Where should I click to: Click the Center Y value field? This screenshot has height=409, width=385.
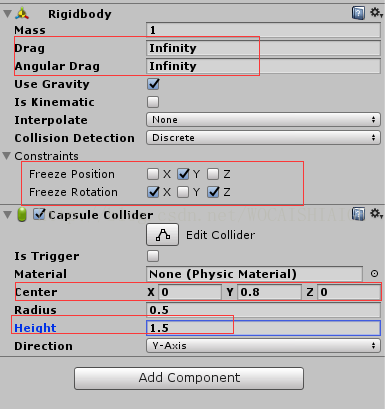[269, 292]
